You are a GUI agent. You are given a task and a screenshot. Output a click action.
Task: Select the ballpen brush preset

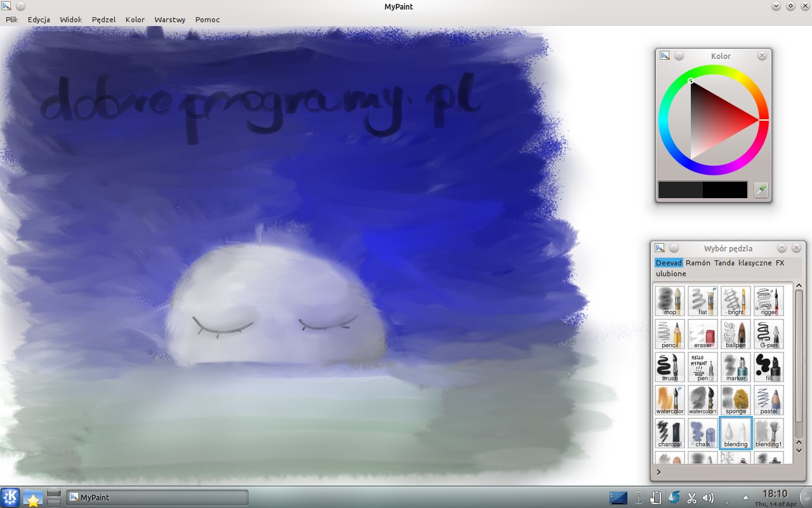click(735, 333)
